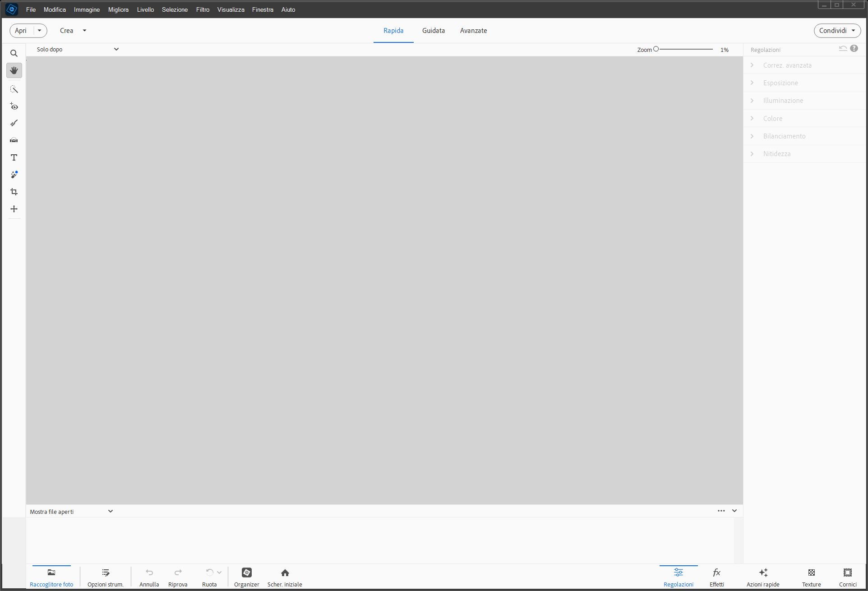The width and height of the screenshot is (868, 591).
Task: Open the Solo dopo view dropdown
Action: 78,49
